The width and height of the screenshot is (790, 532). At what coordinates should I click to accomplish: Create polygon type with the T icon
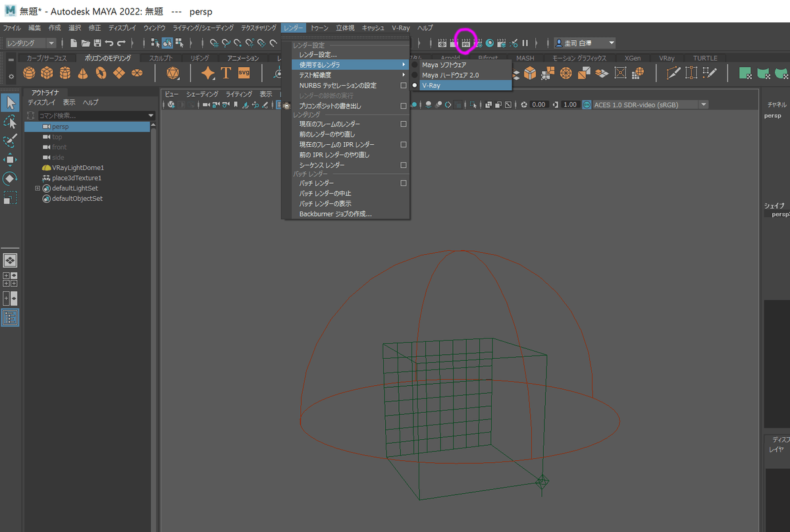click(x=226, y=72)
